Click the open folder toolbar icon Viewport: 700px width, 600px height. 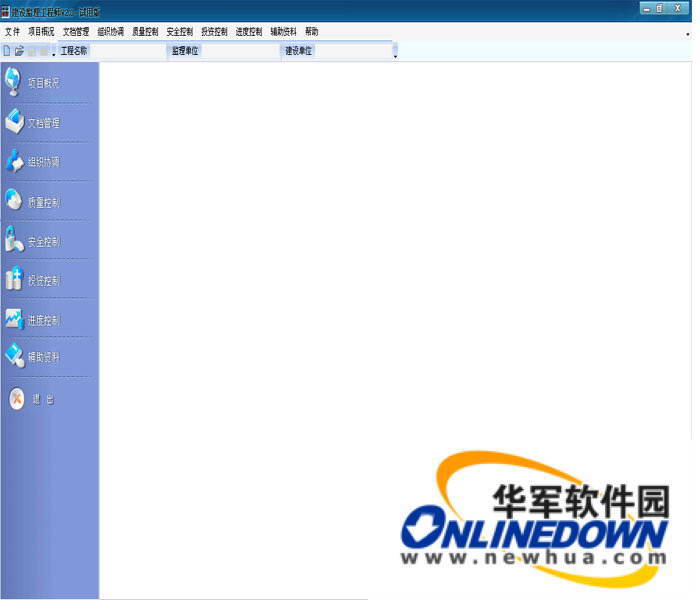point(19,51)
